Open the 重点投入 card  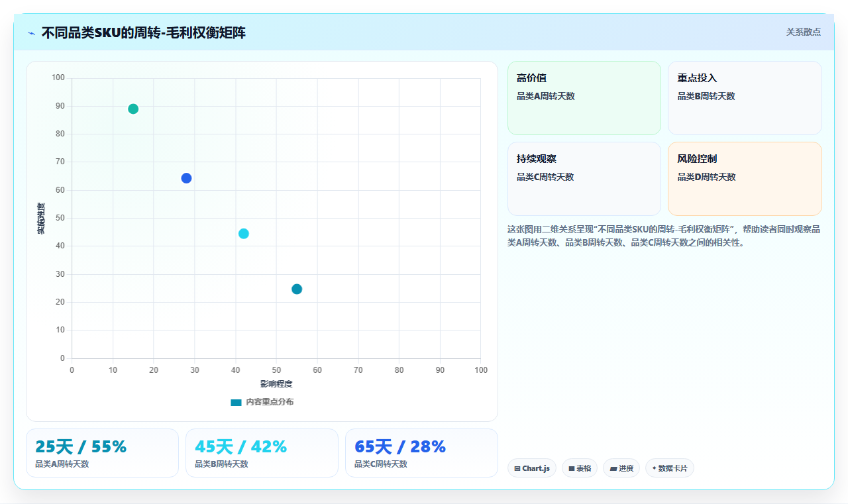[745, 98]
